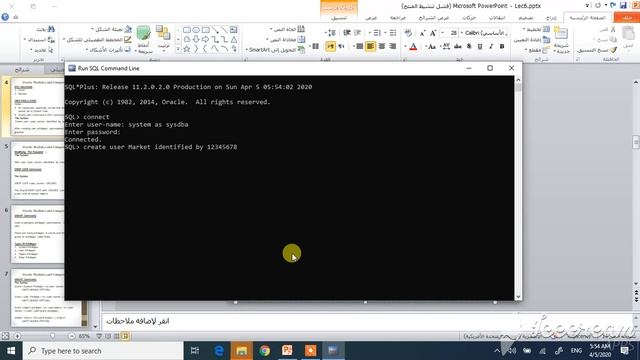Click the 65% zoom level button

[84, 336]
